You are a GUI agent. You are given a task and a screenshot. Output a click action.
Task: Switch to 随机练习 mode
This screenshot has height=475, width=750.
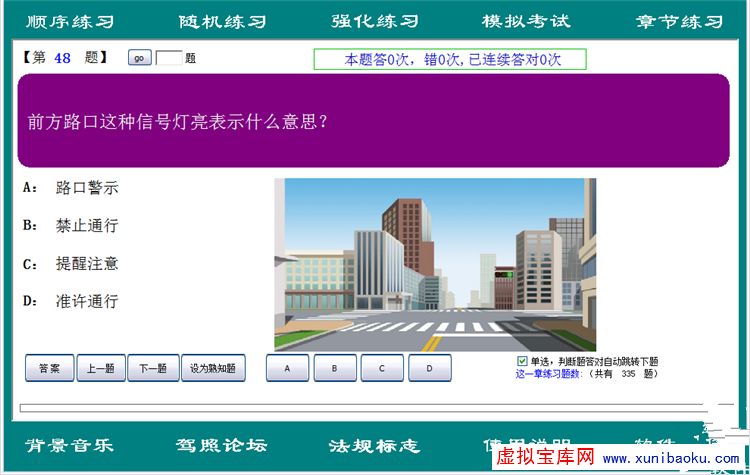[x=222, y=21]
